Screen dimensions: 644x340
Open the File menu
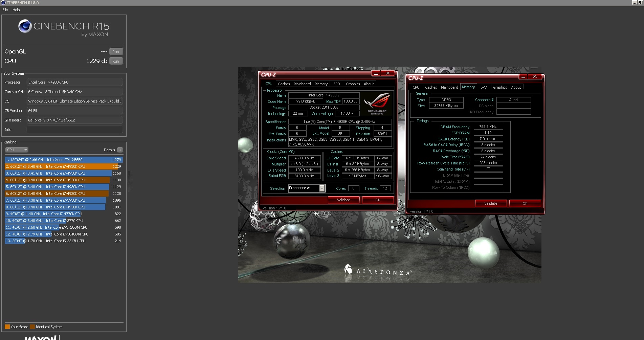[5, 10]
